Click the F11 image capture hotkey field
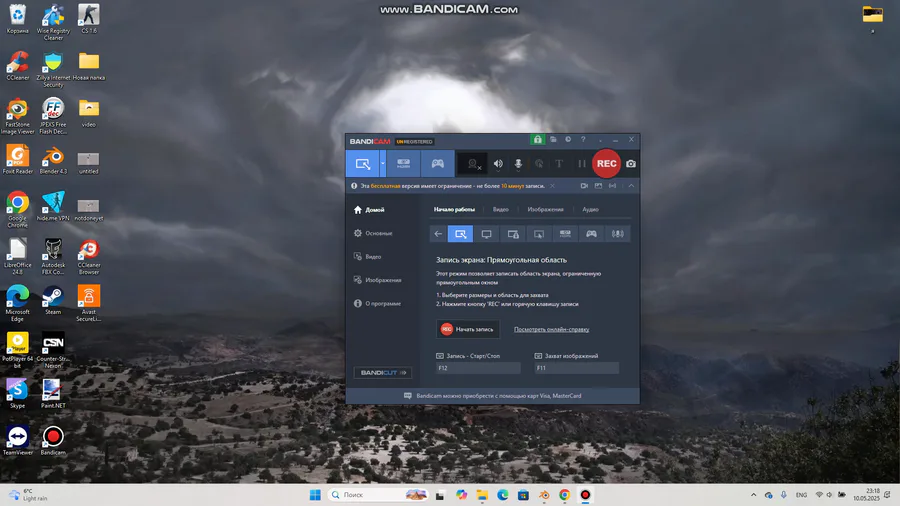This screenshot has width=900, height=506. 576,368
